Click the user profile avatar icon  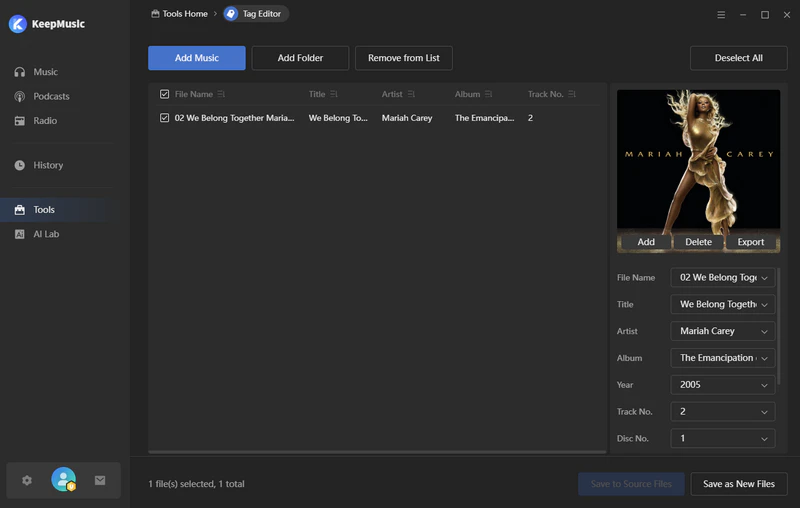pyautogui.click(x=63, y=480)
